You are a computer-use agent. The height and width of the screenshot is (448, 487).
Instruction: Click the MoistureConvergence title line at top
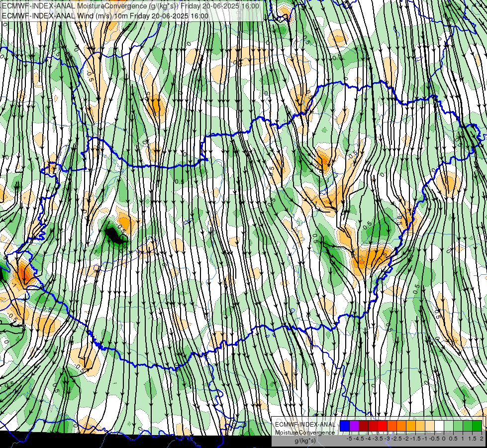(x=130, y=6)
